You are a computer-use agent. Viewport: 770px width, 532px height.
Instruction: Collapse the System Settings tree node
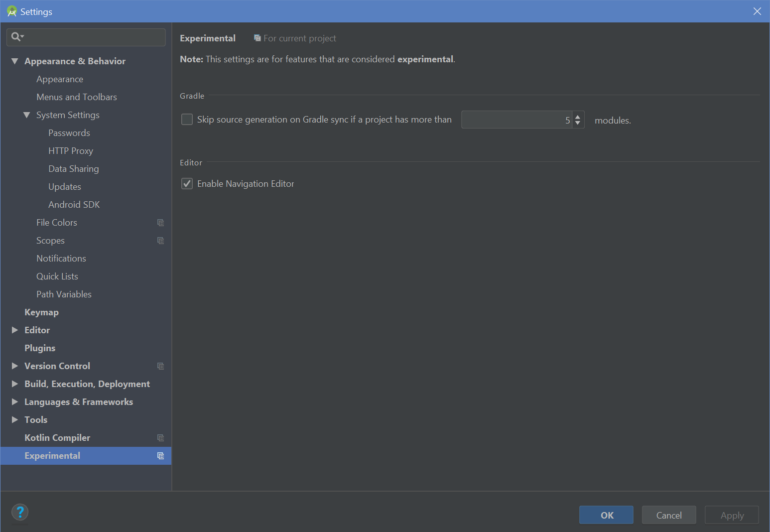pos(27,115)
